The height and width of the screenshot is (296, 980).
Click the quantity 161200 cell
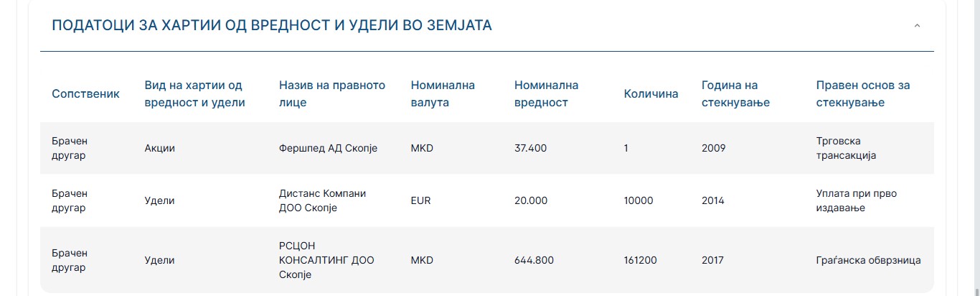coord(641,260)
